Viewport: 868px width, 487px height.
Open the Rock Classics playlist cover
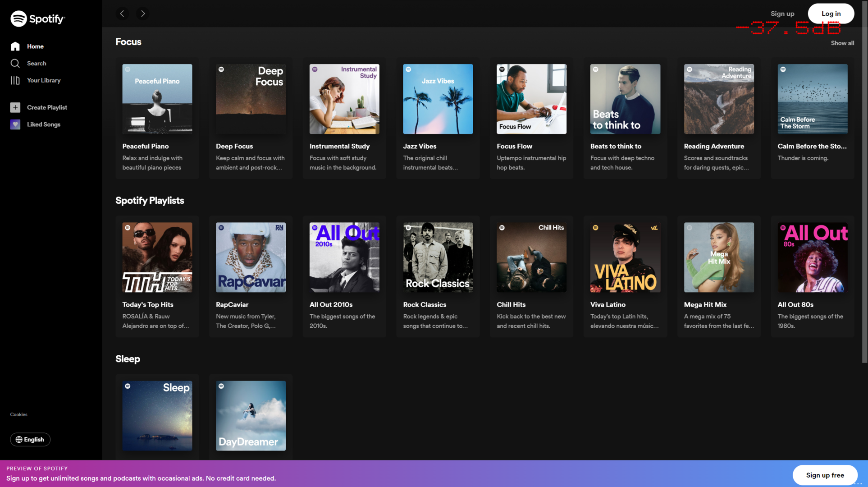[438, 257]
